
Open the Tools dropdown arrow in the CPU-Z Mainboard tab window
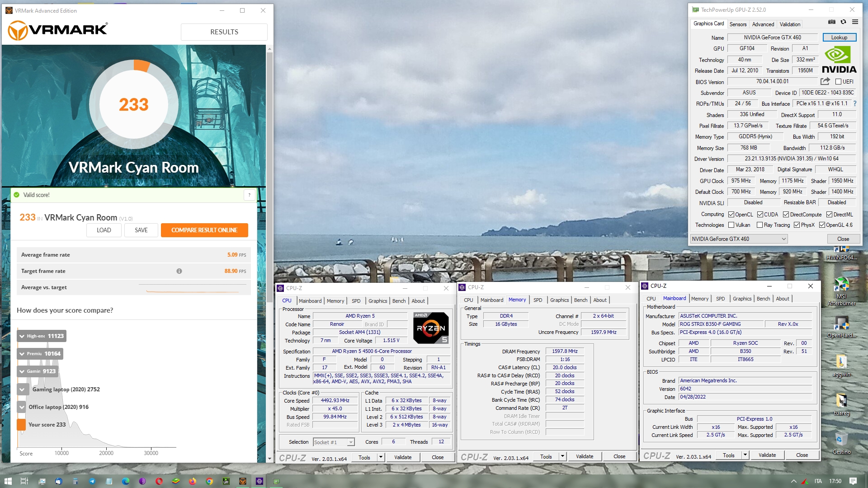(x=745, y=455)
